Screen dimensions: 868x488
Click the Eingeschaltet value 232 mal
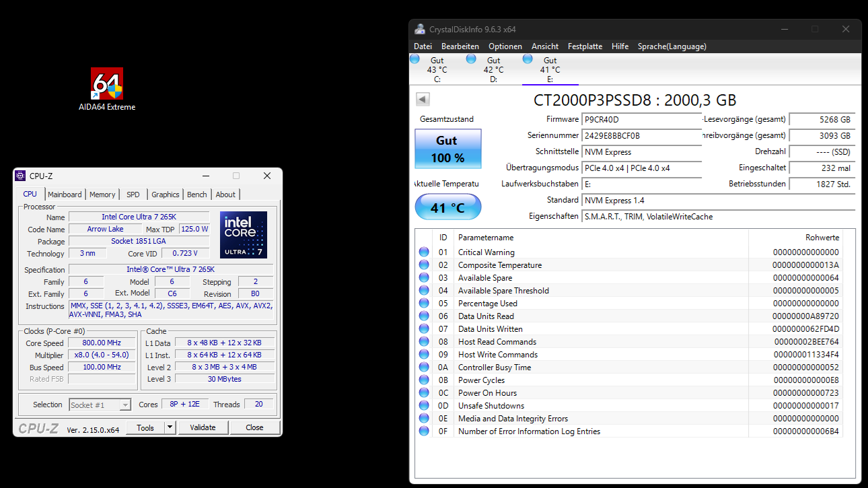822,168
